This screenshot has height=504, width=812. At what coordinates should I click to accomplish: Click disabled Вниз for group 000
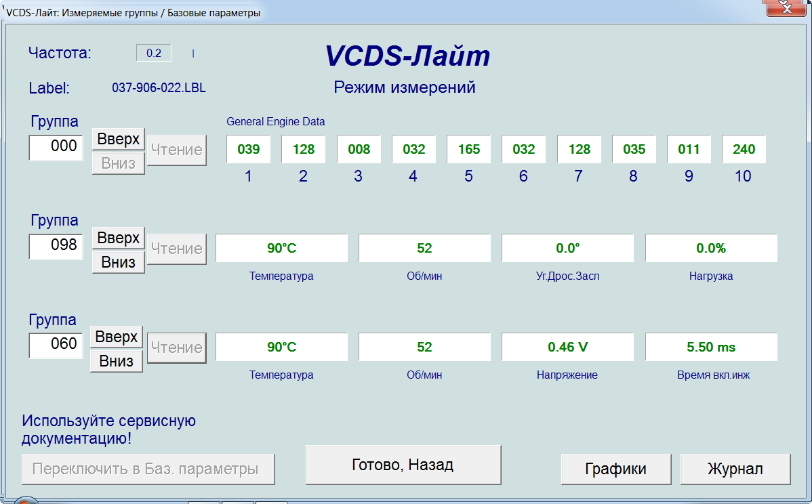119,163
